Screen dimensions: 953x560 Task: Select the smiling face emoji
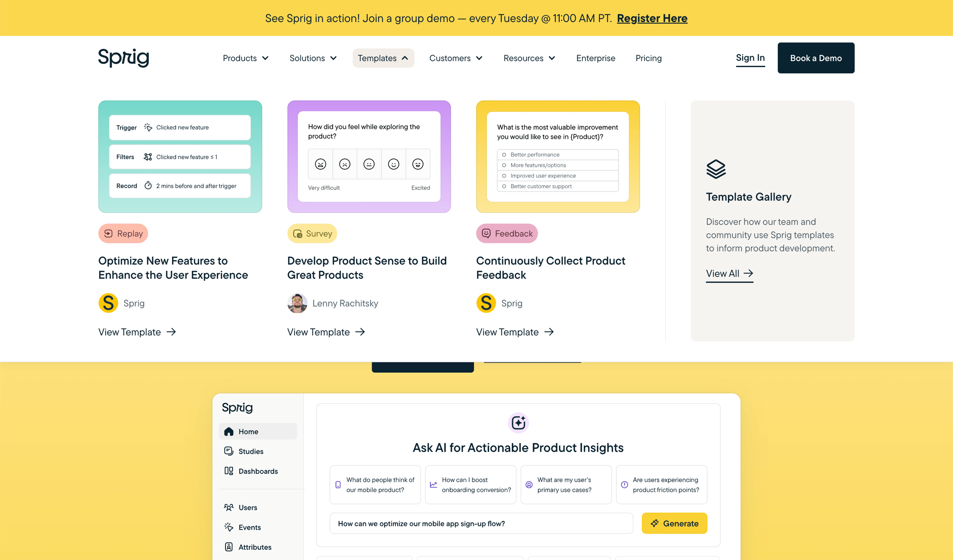pyautogui.click(x=394, y=164)
